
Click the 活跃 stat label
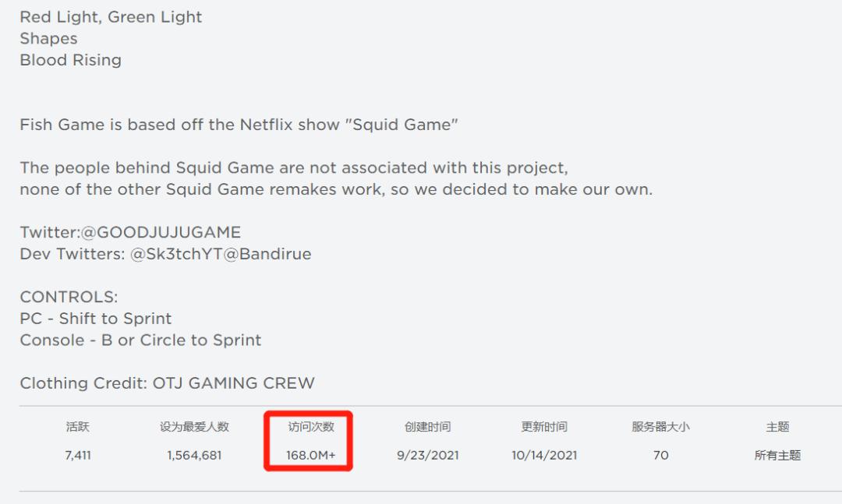coord(78,427)
